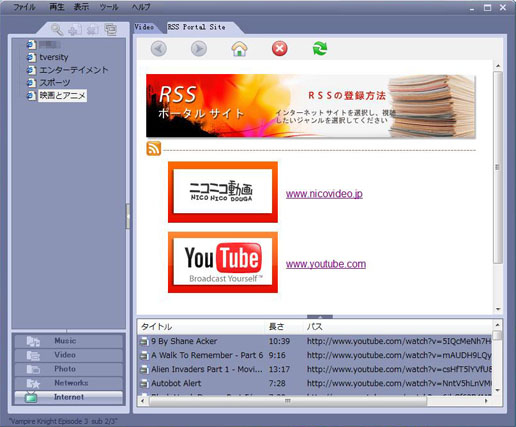Select the Internet category

pos(69,397)
